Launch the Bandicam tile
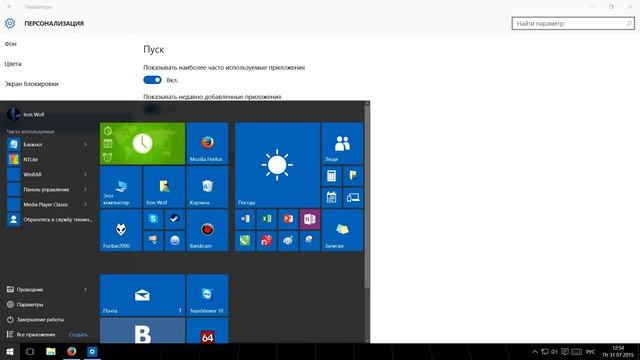Screen dimensions: 640x360 [207, 230]
